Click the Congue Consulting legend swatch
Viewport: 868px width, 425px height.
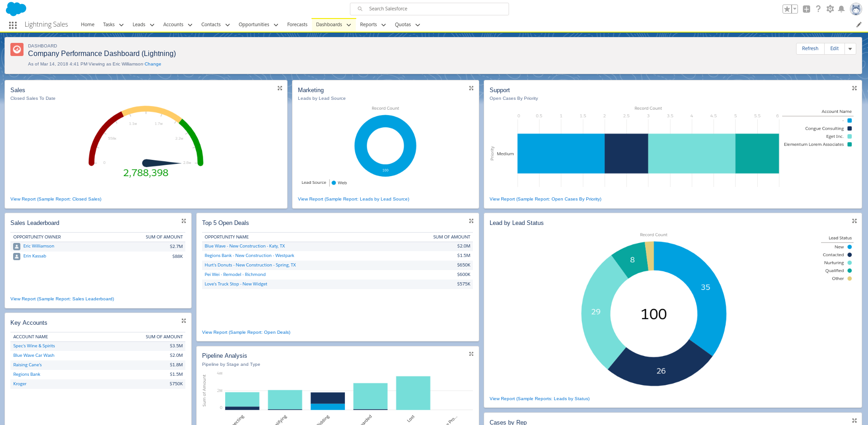(x=849, y=129)
